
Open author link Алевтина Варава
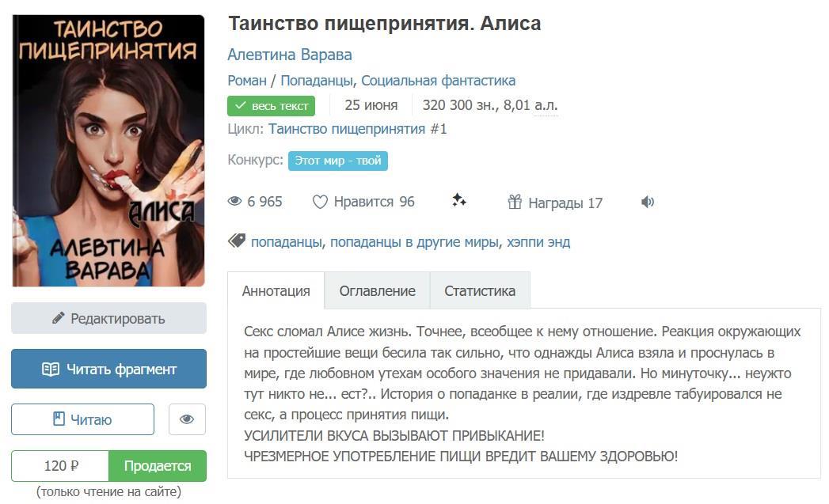pos(290,55)
